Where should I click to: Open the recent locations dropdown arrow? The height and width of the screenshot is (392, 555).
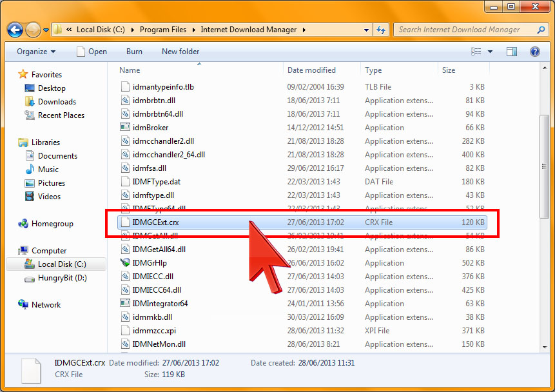(x=46, y=30)
